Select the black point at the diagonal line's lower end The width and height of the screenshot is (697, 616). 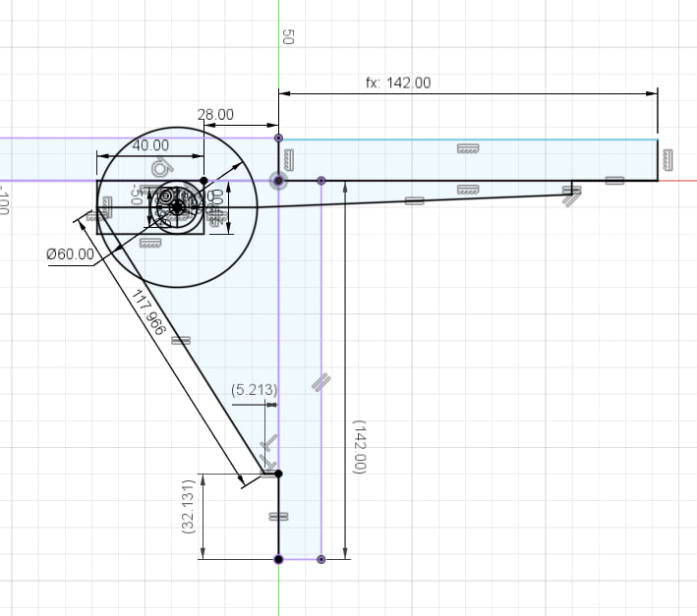click(x=279, y=474)
